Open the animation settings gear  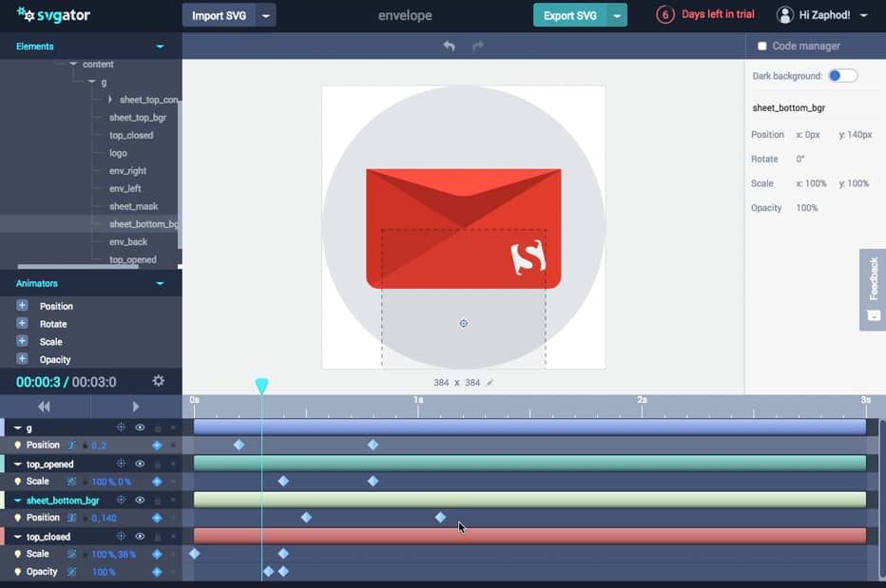click(x=158, y=381)
